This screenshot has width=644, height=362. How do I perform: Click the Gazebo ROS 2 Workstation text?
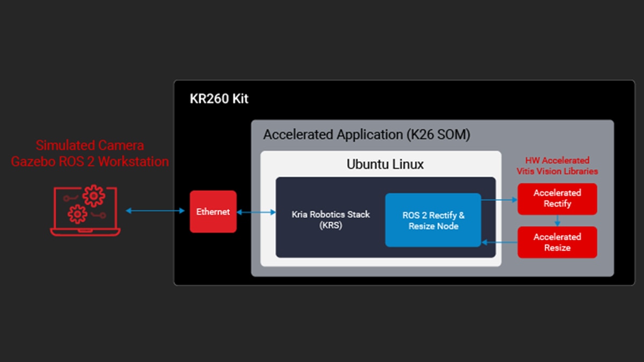(x=90, y=161)
